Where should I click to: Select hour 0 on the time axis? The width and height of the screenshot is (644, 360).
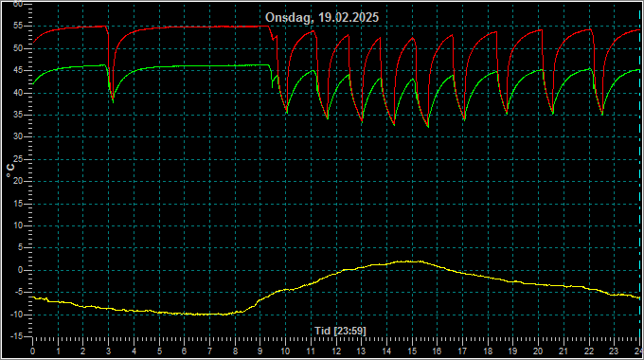point(33,351)
